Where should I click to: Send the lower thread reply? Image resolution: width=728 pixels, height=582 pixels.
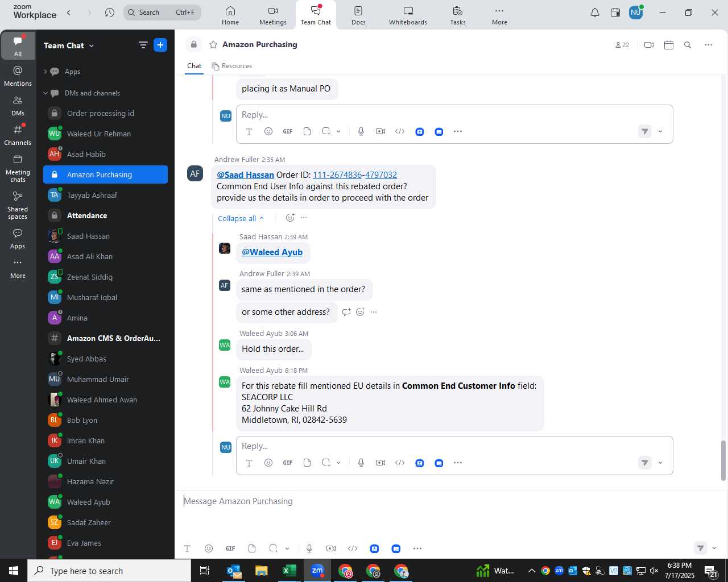644,463
